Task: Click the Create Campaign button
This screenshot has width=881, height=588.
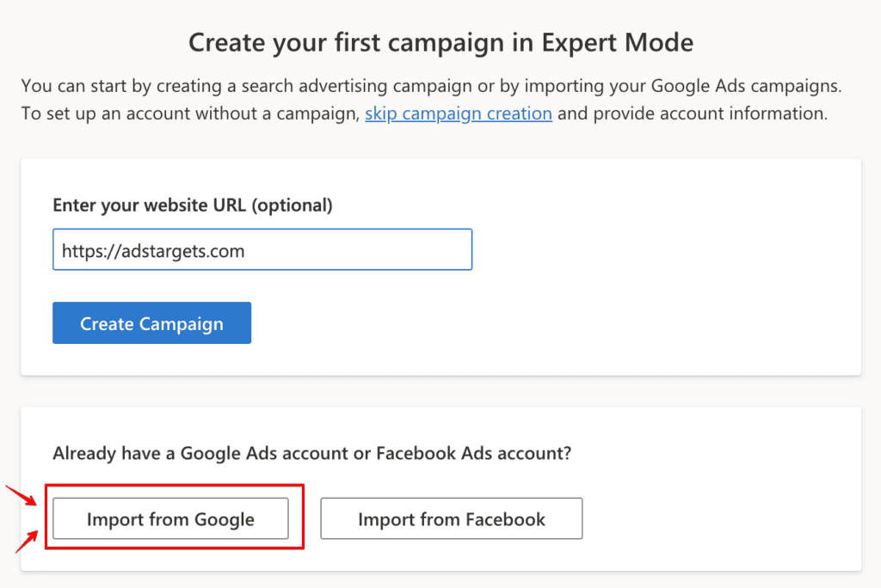Action: click(x=151, y=323)
